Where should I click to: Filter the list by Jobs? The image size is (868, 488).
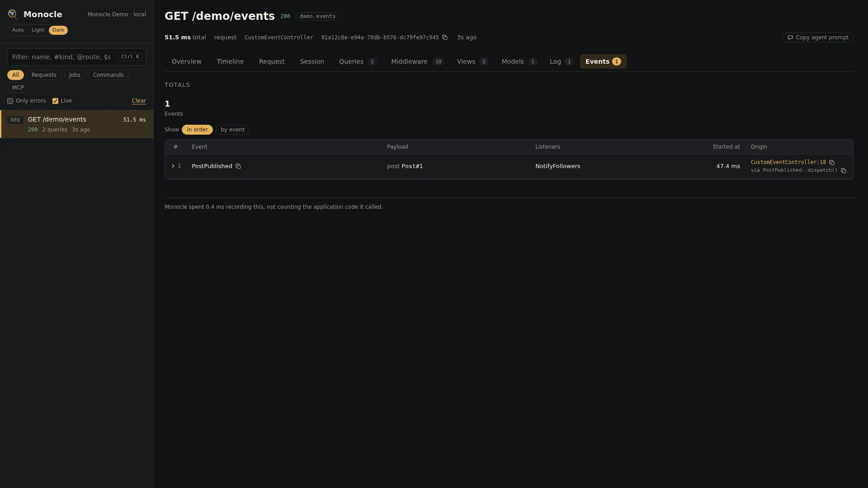tap(75, 75)
